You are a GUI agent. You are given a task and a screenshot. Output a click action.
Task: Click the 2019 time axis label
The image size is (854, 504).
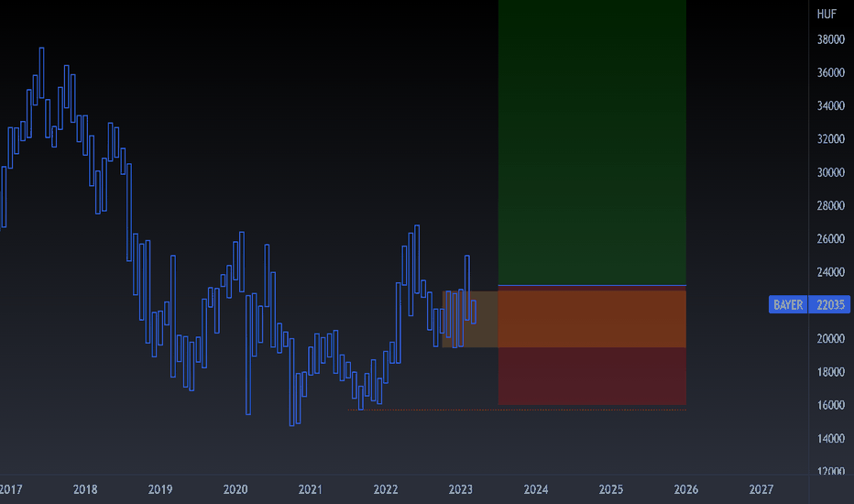[x=160, y=489]
